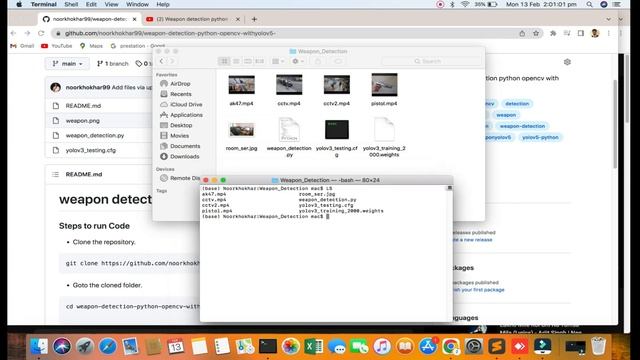
Task: Select the ak47.mp4 video file
Action: 242,85
